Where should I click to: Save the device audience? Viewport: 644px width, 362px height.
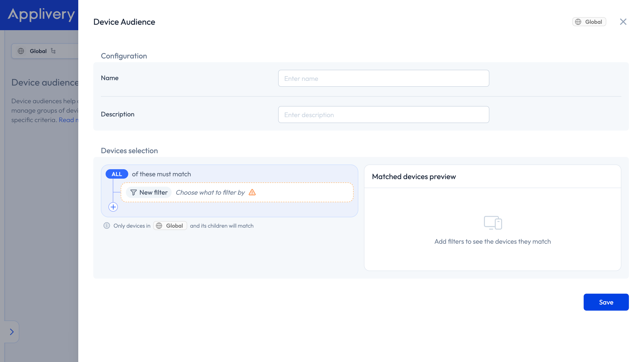click(606, 302)
